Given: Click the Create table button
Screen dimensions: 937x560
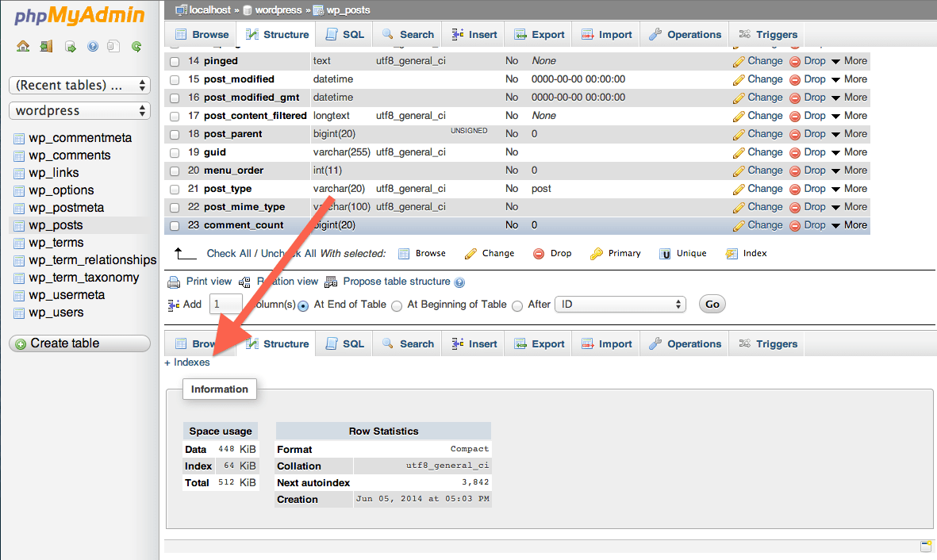Looking at the screenshot, I should pos(79,343).
